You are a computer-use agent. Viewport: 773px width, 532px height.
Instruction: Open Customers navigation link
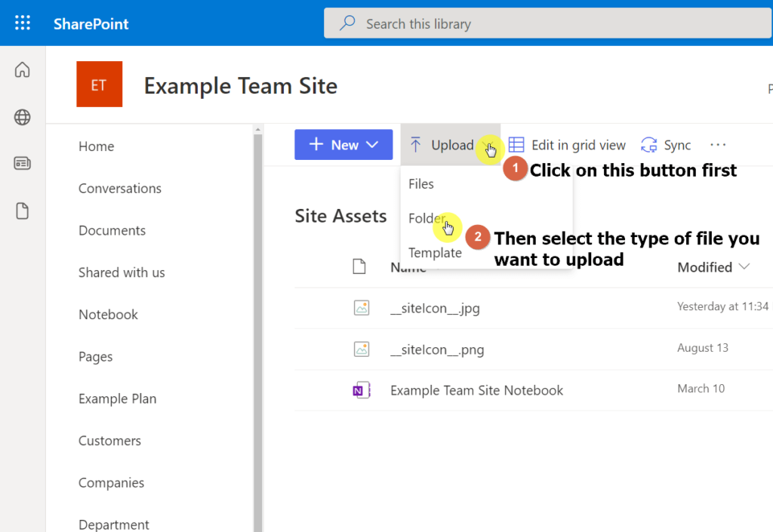109,441
